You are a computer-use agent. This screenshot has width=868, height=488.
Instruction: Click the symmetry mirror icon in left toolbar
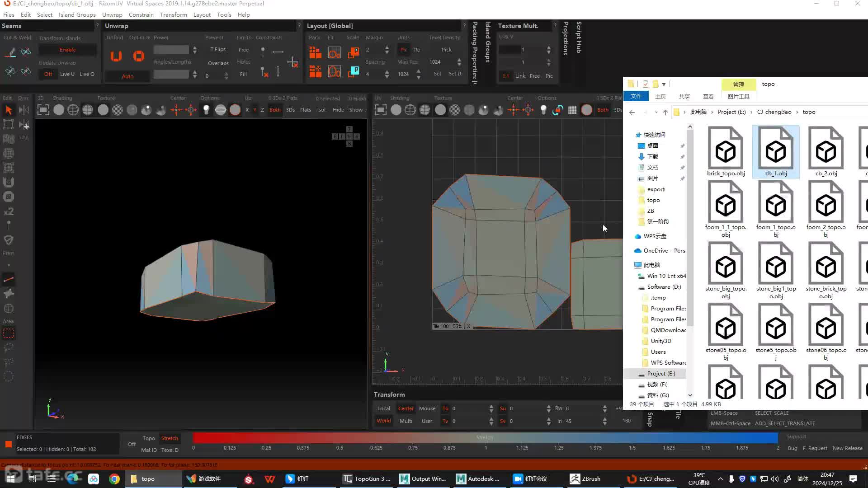coord(24,110)
